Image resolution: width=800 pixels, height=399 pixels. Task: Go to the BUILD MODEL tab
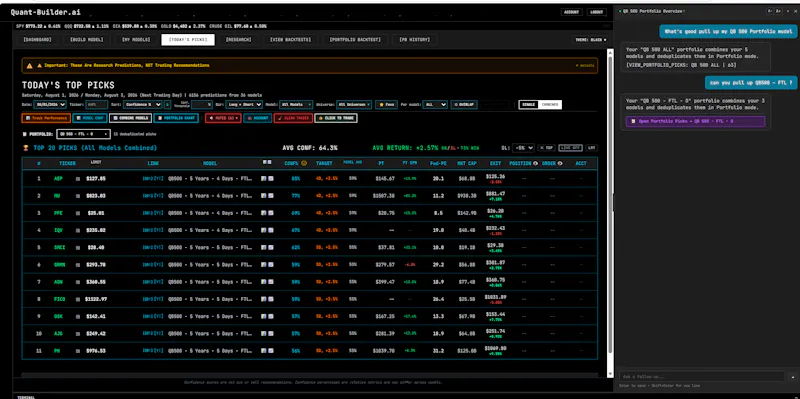pos(87,39)
